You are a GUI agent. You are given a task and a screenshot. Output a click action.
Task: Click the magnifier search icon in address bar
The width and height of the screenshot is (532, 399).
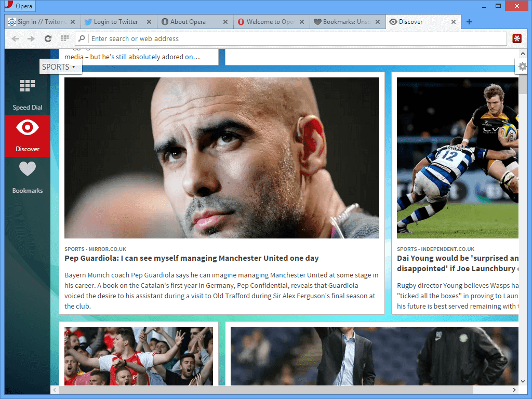(x=82, y=38)
